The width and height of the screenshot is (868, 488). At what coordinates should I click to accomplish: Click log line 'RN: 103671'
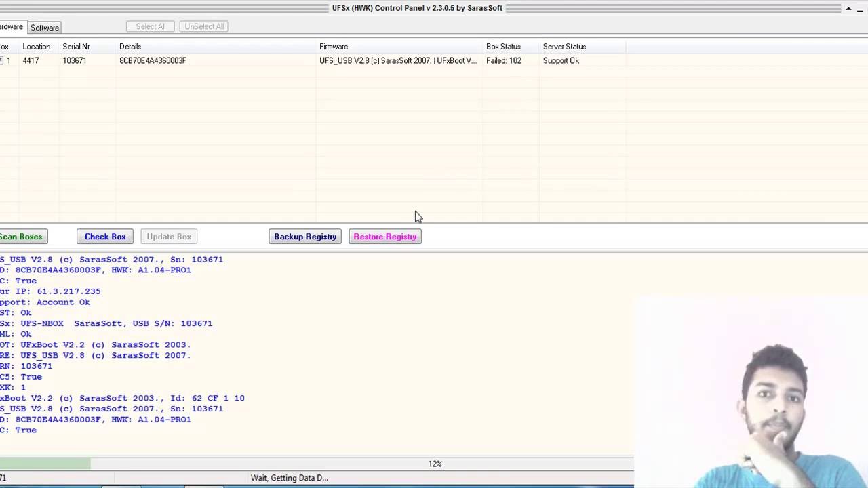point(26,366)
